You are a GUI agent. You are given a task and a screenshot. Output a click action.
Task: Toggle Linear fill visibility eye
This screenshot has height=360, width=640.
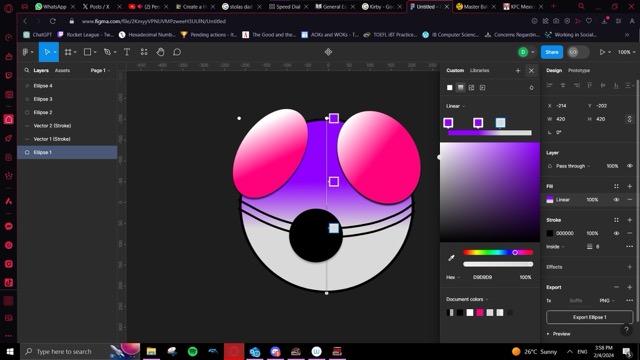pos(616,200)
